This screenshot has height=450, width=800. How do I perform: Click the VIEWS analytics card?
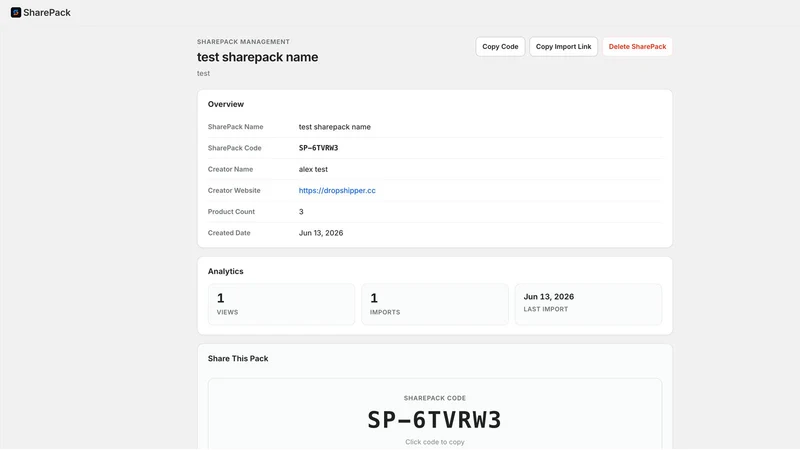click(281, 304)
